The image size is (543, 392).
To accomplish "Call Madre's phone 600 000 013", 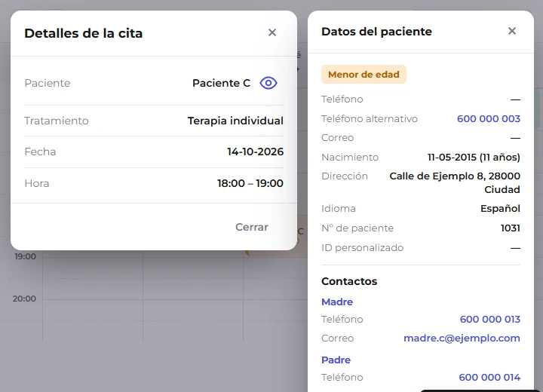I will pyautogui.click(x=490, y=320).
